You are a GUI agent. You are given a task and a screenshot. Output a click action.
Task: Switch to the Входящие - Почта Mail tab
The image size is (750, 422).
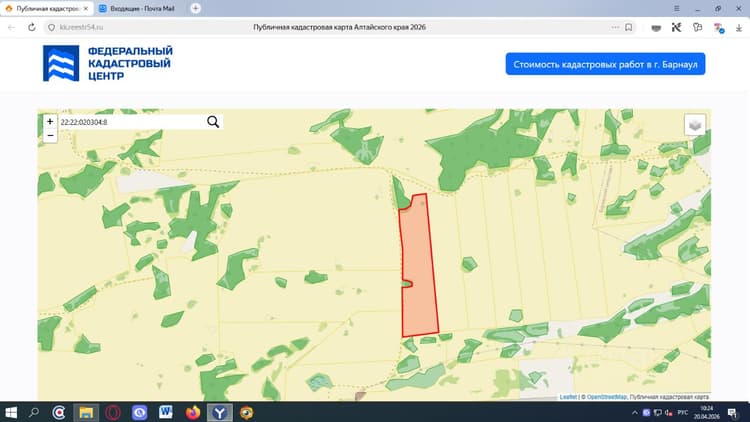tap(136, 9)
